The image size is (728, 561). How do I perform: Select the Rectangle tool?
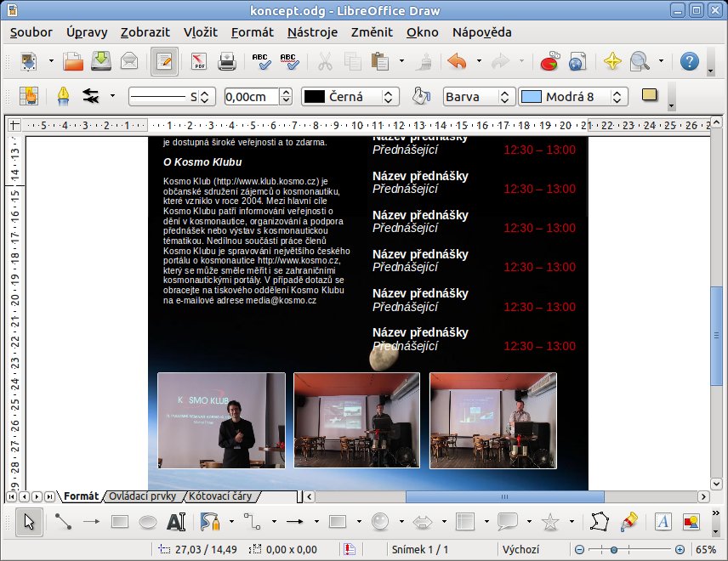tap(120, 522)
